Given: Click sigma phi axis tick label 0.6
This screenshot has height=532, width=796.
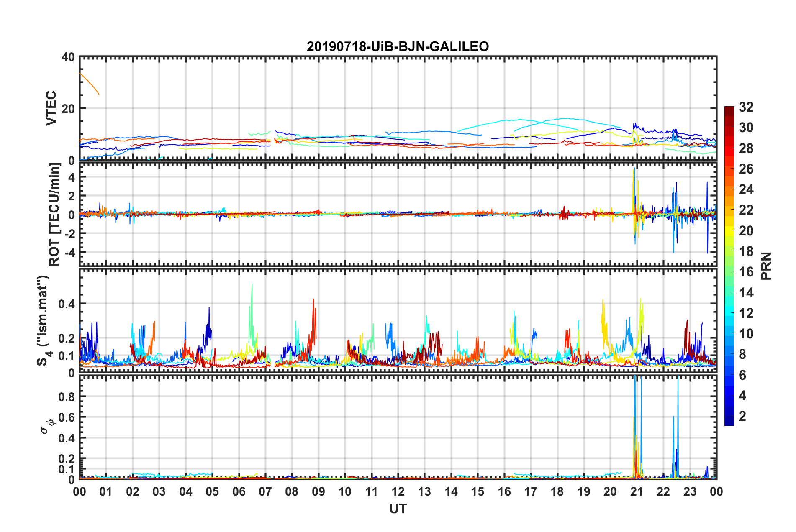Looking at the screenshot, I should (x=66, y=417).
